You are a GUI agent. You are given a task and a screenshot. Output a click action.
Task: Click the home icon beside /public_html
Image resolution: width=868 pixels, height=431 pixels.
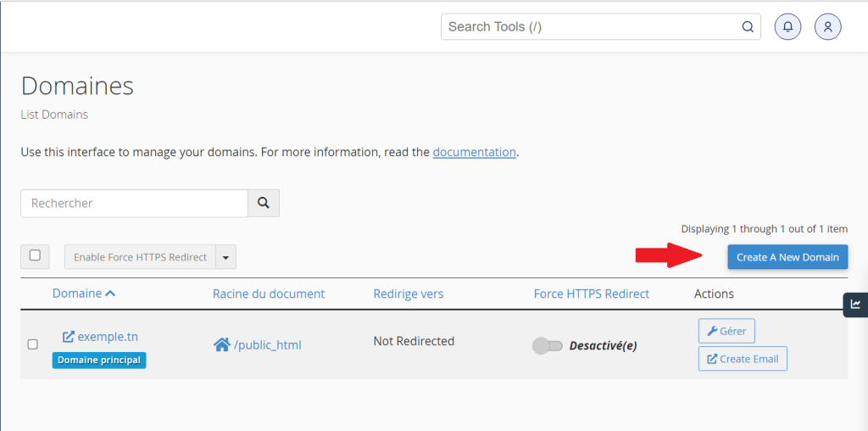click(x=221, y=344)
